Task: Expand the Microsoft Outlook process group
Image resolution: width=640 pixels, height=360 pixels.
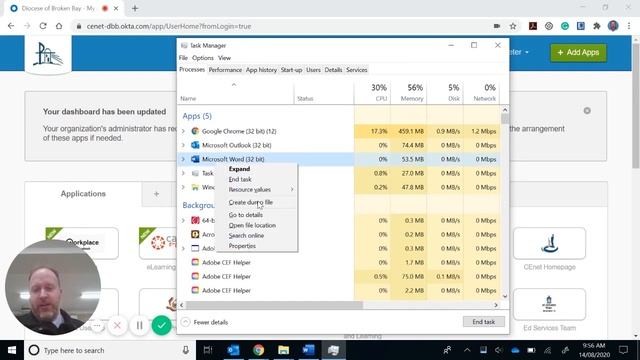Action: (183, 145)
